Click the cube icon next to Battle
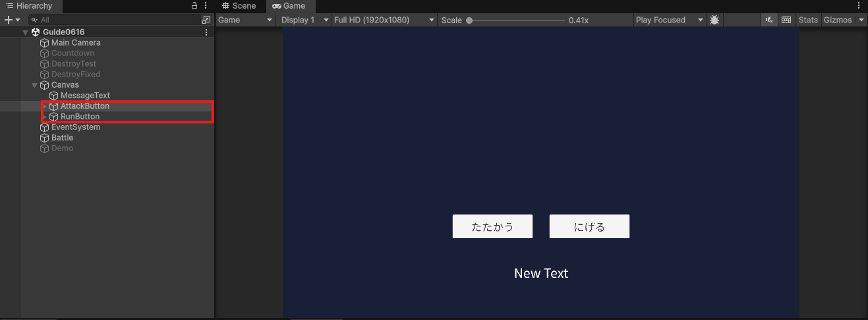Screen dimensions: 868x320 [x=45, y=138]
